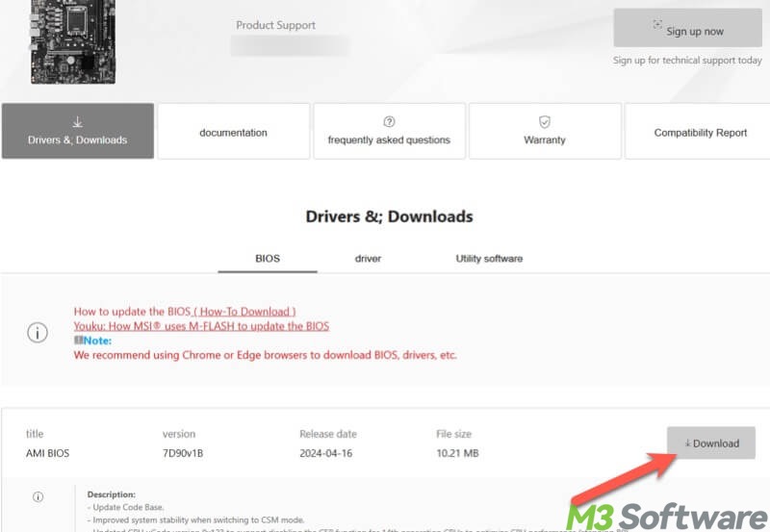The image size is (770, 532).
Task: Open the Youku M-FLASH BIOS update link
Action: click(x=201, y=326)
